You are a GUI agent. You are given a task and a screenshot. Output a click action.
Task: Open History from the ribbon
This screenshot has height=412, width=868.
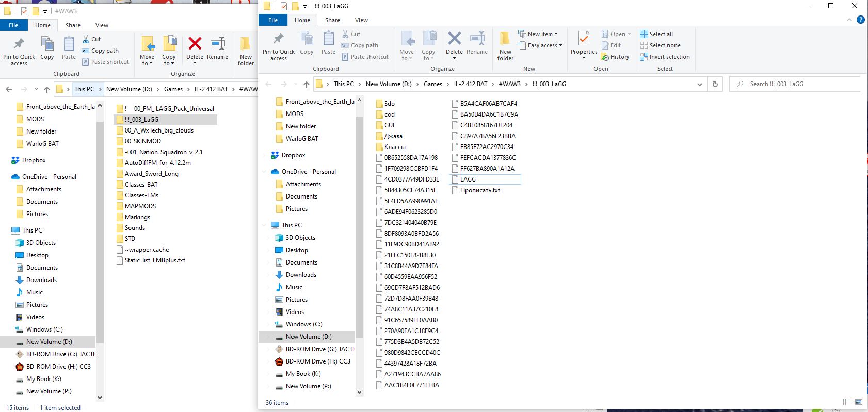click(615, 57)
